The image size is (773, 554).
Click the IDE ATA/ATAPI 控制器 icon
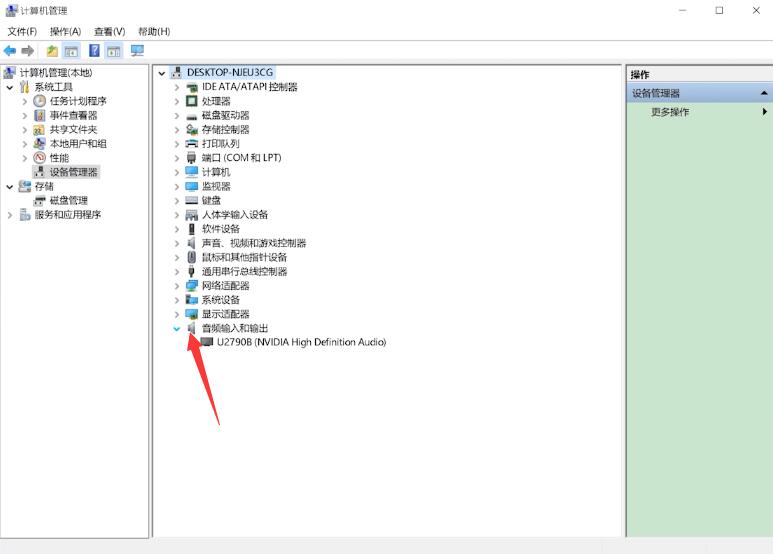pos(192,87)
